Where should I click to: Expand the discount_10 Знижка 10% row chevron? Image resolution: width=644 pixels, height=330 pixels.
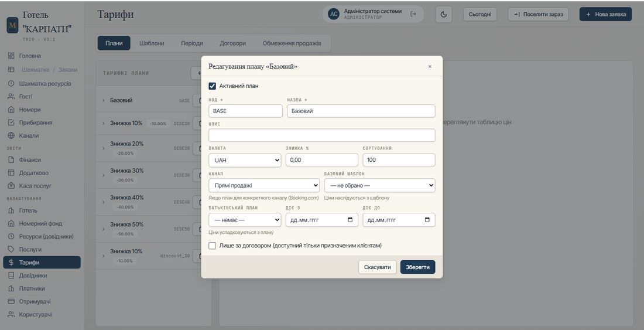(x=104, y=256)
